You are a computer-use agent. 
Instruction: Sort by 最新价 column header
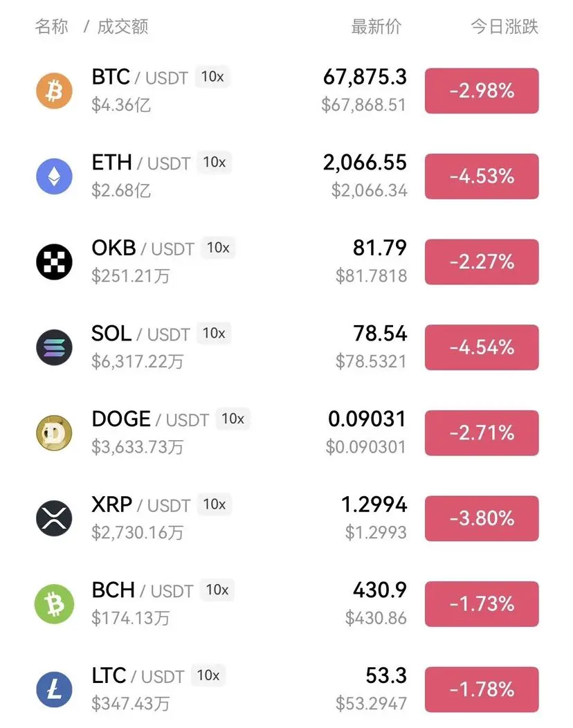point(376,26)
